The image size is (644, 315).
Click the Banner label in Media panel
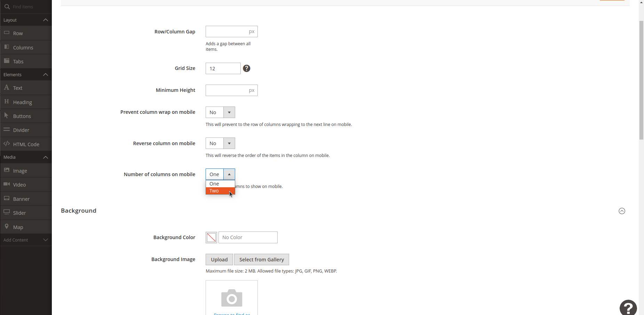tap(21, 199)
